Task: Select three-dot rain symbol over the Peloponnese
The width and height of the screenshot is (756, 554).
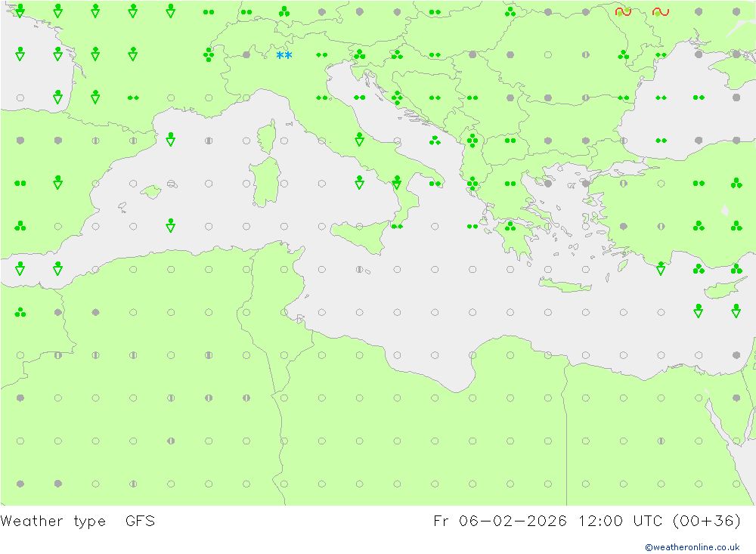Action: (510, 226)
